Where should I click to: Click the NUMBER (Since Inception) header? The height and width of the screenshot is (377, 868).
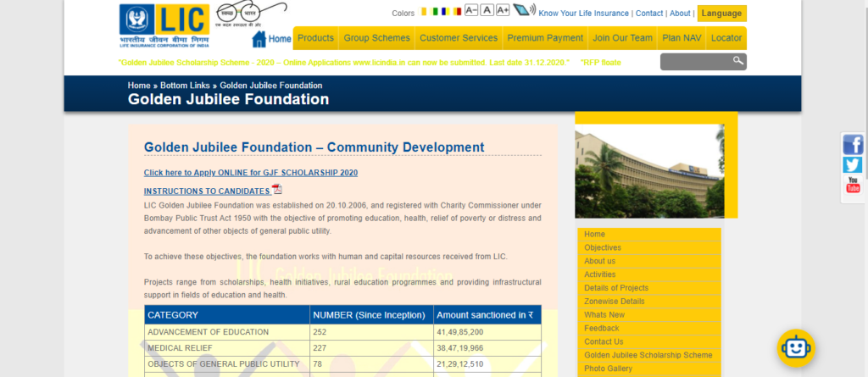(x=371, y=315)
